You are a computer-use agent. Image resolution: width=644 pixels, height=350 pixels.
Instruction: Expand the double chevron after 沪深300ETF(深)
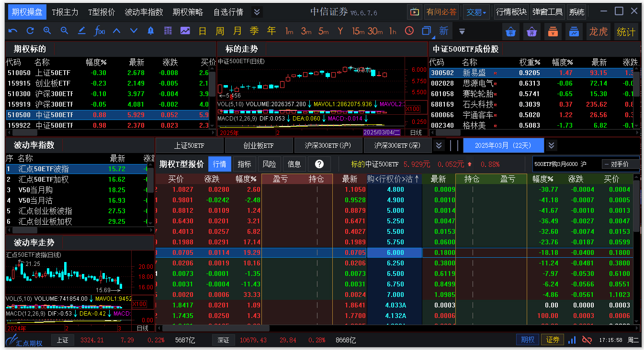(x=439, y=145)
